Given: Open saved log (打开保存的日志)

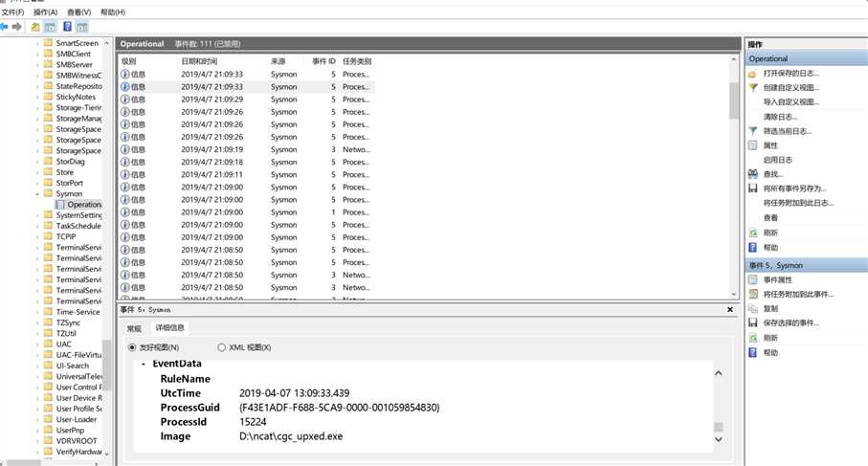Looking at the screenshot, I should click(x=791, y=73).
